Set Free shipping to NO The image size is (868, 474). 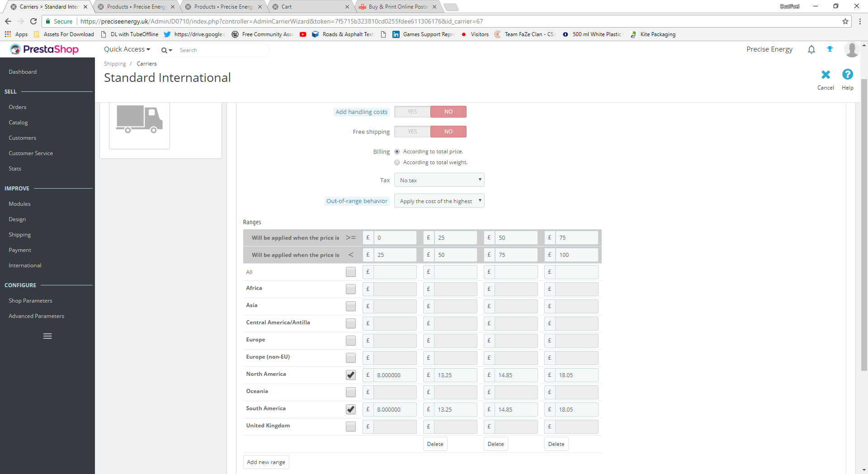(x=448, y=132)
